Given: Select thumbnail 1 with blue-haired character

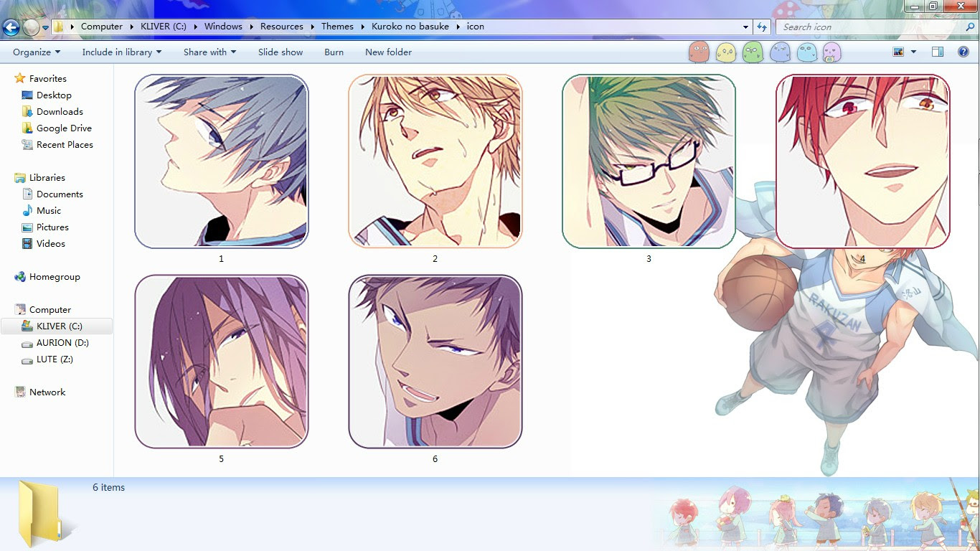Looking at the screenshot, I should tap(222, 161).
